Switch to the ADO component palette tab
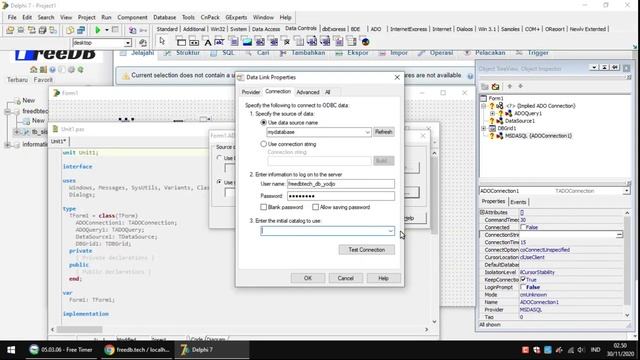The image size is (640, 360). pyautogui.click(x=376, y=29)
